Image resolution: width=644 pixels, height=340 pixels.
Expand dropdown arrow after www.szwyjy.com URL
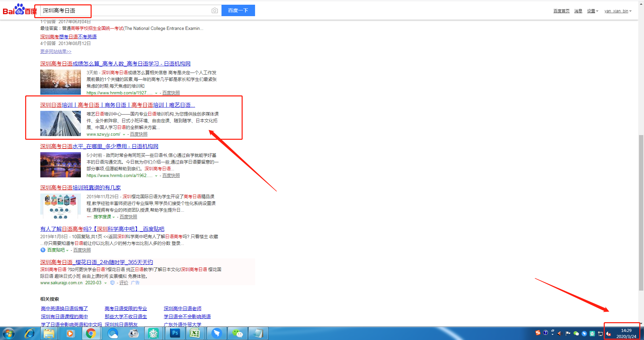[x=124, y=134]
